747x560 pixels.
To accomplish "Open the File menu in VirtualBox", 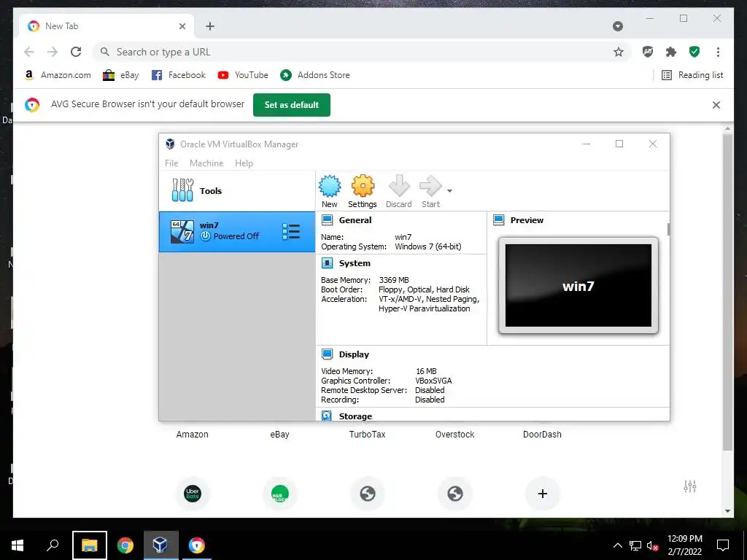I will tap(171, 163).
